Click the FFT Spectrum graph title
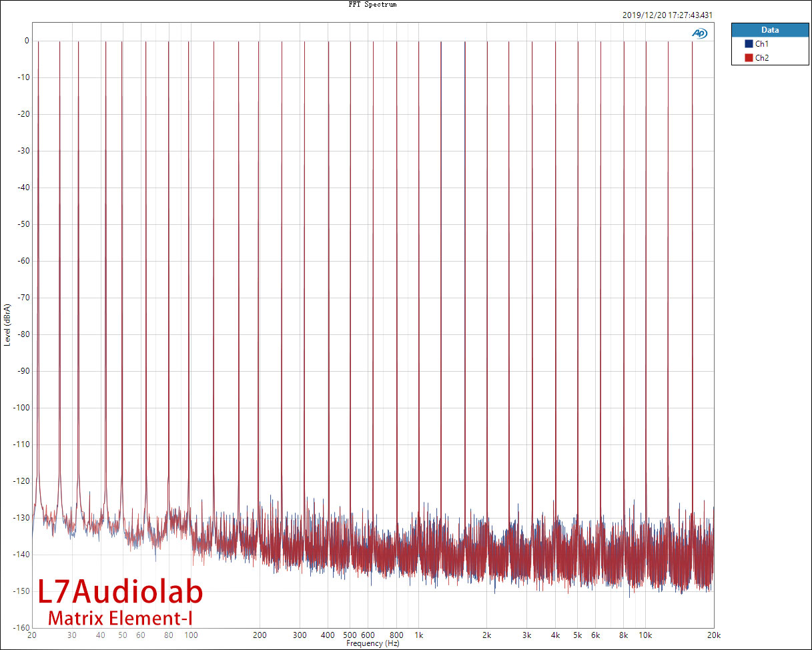812x650 pixels. click(x=372, y=5)
